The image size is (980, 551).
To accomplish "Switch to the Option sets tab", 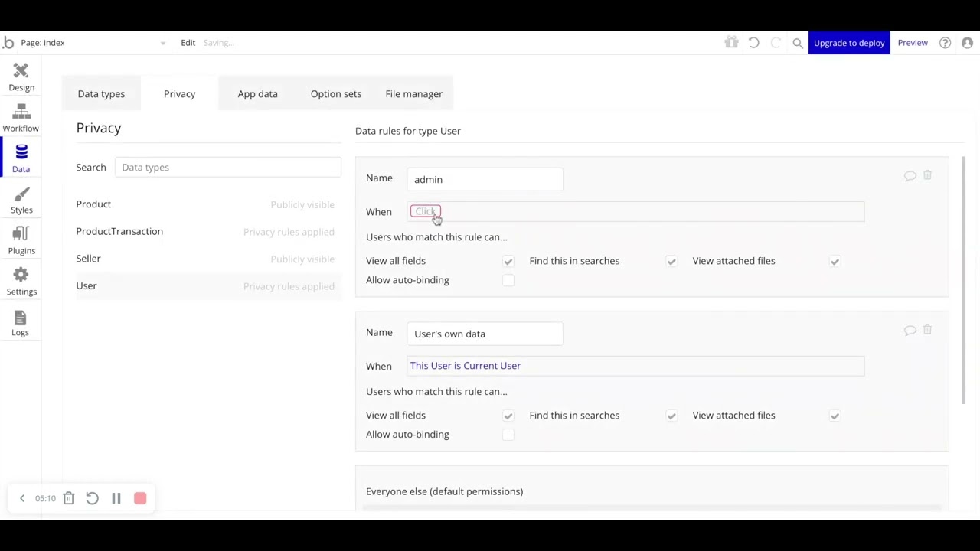I will (x=335, y=93).
